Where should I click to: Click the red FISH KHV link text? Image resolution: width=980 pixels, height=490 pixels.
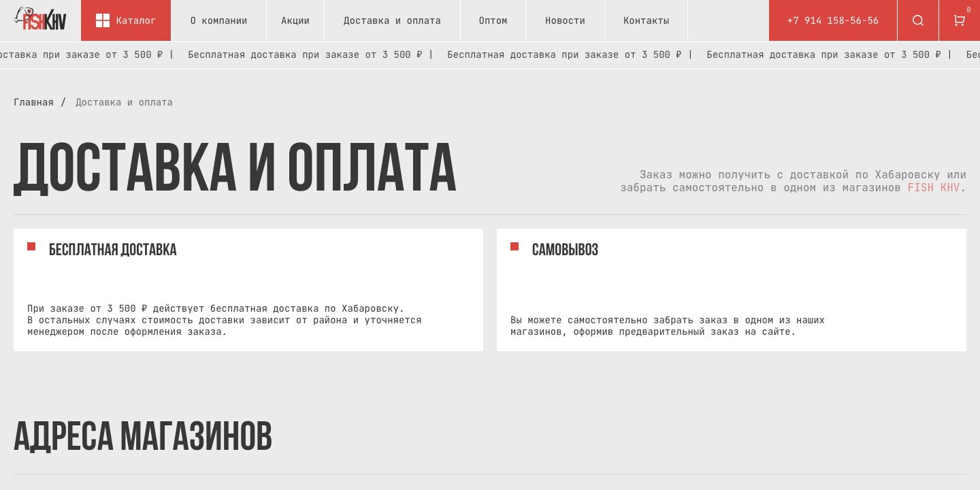(933, 187)
